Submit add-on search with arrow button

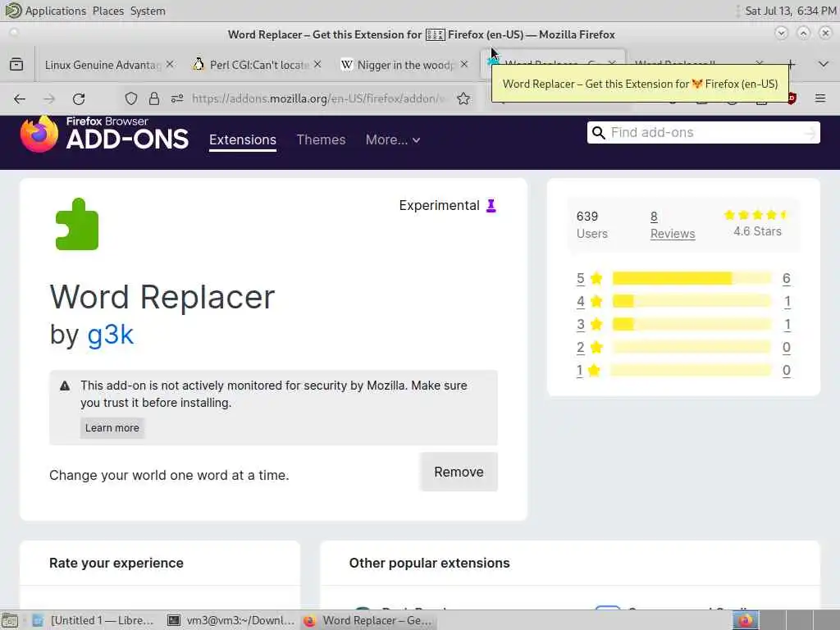click(x=810, y=133)
